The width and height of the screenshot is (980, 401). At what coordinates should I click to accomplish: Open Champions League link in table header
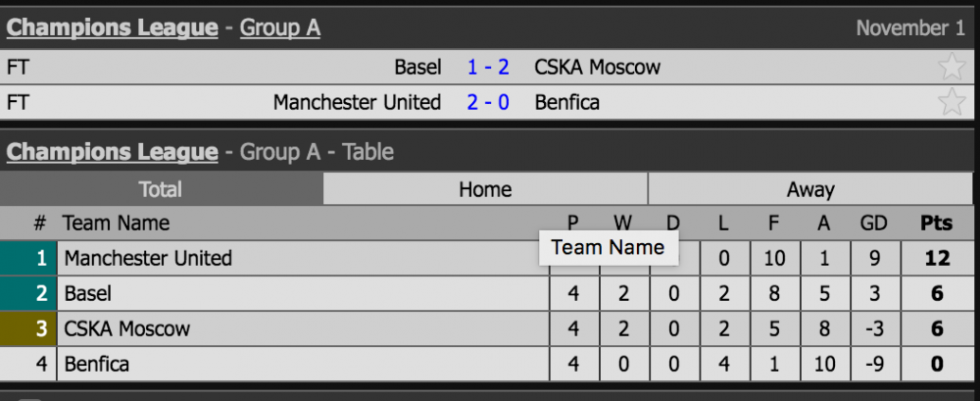tap(112, 152)
